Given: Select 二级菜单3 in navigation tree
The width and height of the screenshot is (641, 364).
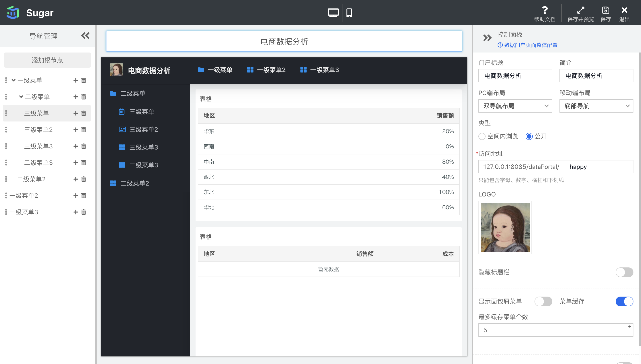Looking at the screenshot, I should tap(38, 163).
